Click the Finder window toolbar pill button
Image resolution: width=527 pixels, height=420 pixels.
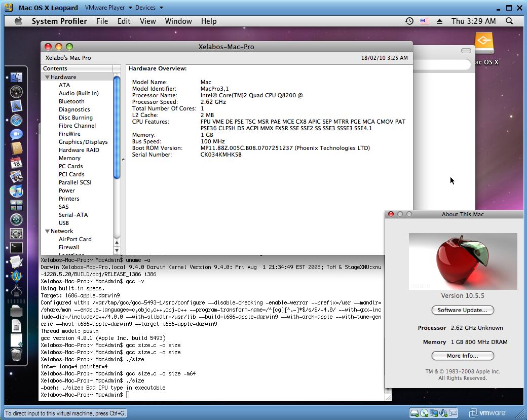[466, 51]
